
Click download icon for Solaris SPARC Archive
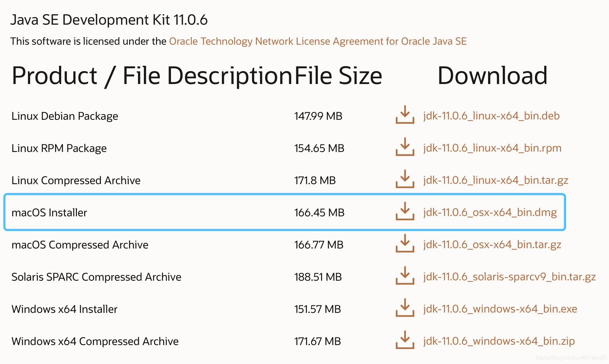tap(405, 275)
